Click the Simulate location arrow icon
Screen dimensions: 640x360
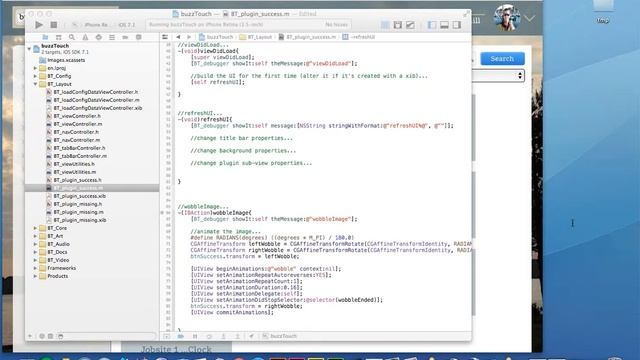pyautogui.click(x=251, y=336)
